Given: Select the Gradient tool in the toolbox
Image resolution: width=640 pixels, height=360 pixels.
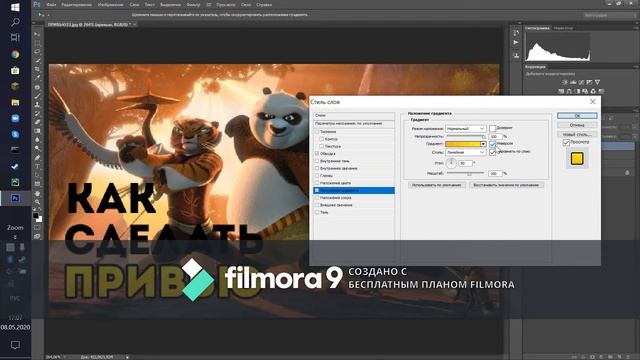Looking at the screenshot, I should (37, 131).
